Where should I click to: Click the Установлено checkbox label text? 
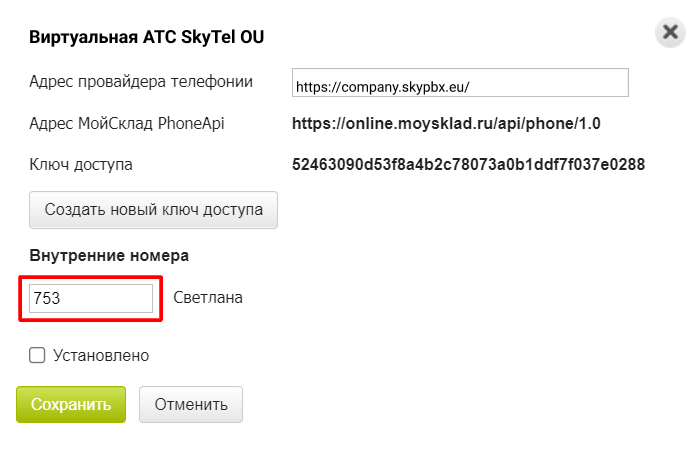(x=101, y=355)
